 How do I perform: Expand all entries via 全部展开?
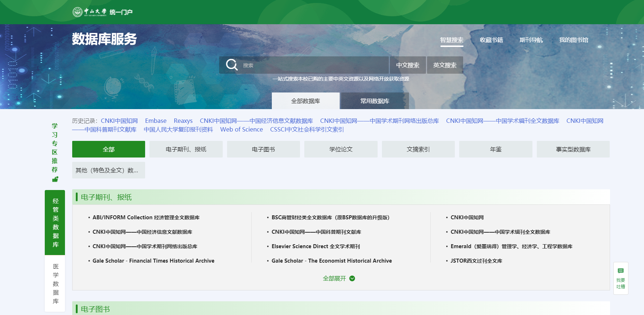click(x=334, y=279)
